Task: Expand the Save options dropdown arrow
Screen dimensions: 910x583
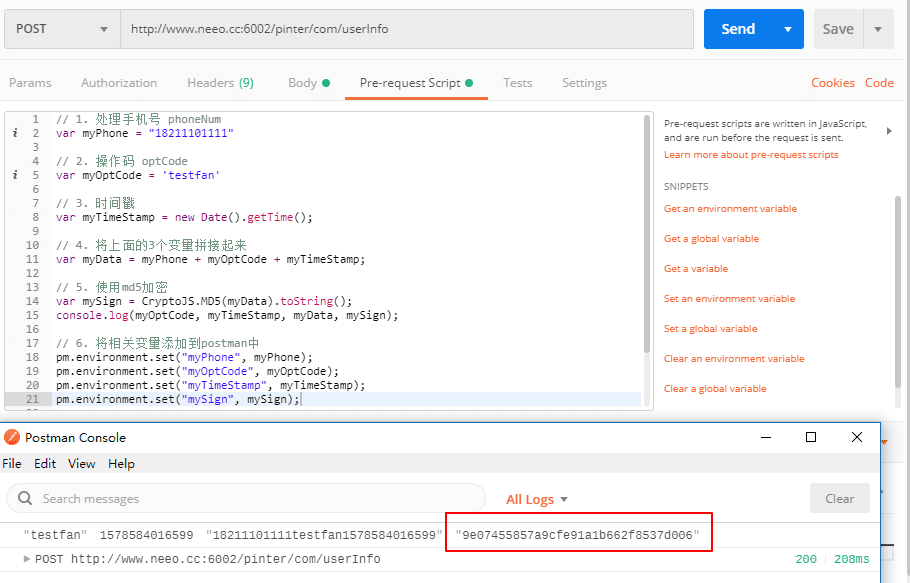Action: coord(878,29)
